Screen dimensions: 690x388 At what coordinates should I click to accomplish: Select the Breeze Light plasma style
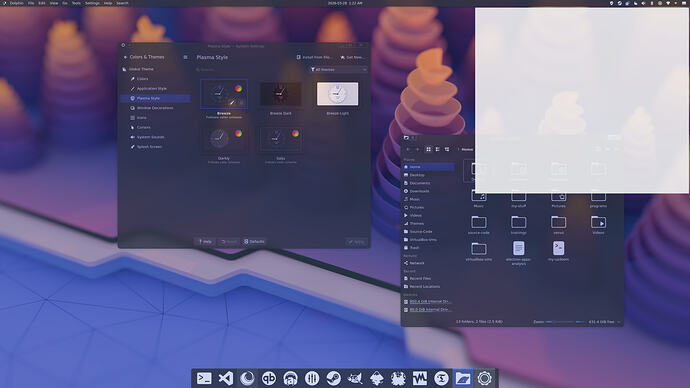pyautogui.click(x=338, y=94)
